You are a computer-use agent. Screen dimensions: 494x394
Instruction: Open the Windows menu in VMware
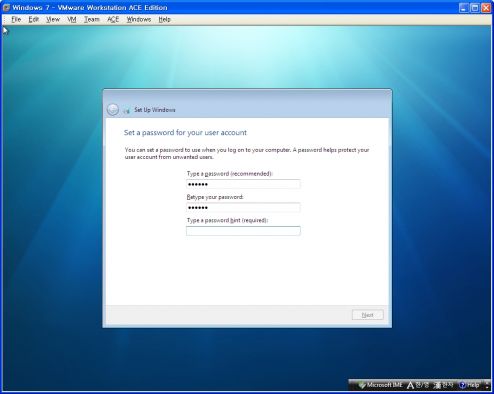click(139, 20)
